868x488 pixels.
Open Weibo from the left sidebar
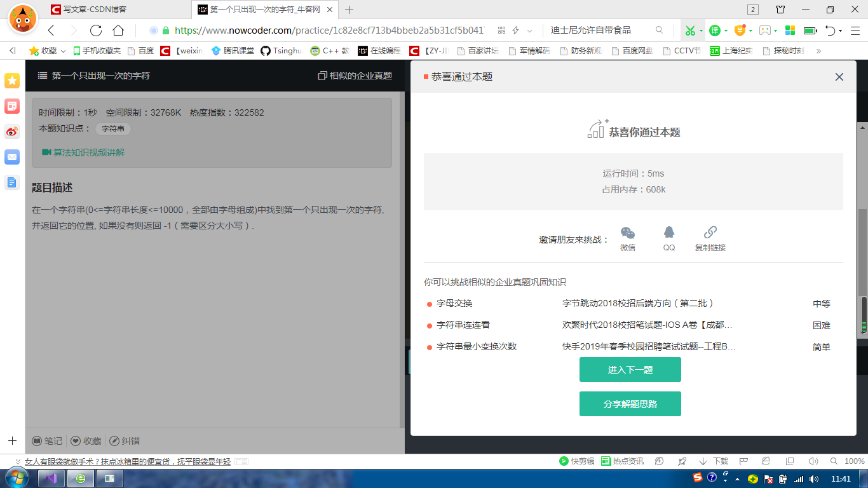[x=11, y=132]
